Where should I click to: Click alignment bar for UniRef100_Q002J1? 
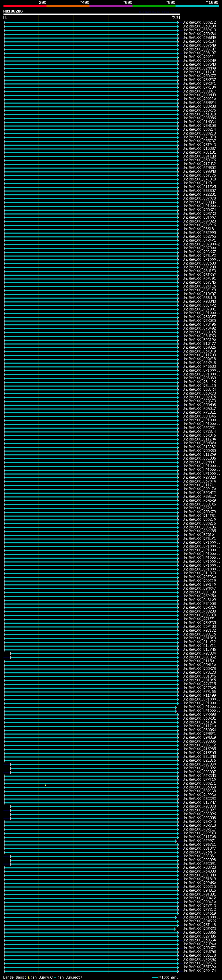[x=92, y=783]
